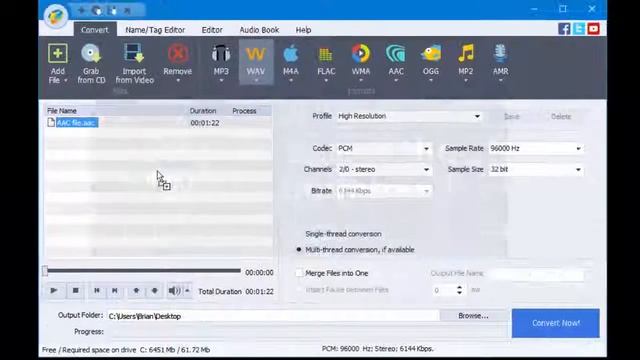Increase the pause duration stepper
640x360 pixels.
coord(460,287)
